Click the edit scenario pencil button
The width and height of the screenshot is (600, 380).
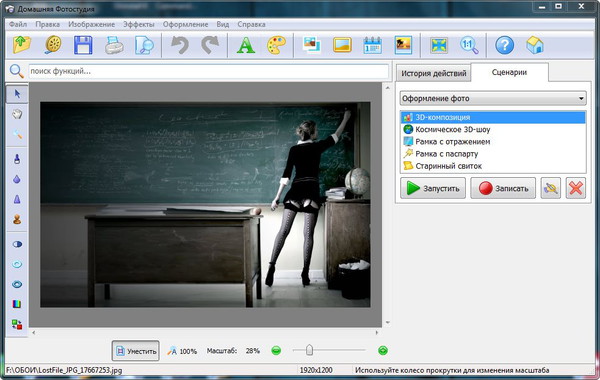[551, 188]
